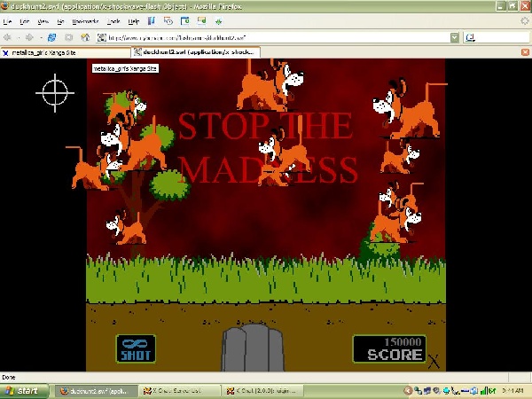Screen dimensions: 532x399
Task: Click the green signal bars tray icon
Action: (x=484, y=391)
